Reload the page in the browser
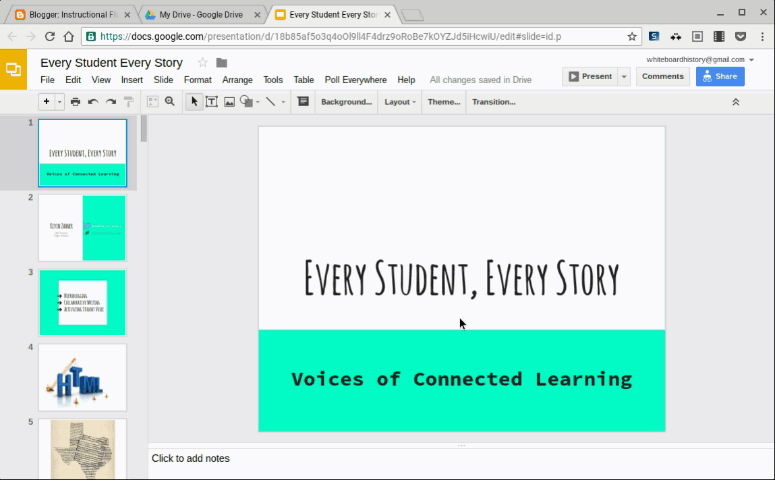Screen dimensions: 775x480 pyautogui.click(x=49, y=36)
